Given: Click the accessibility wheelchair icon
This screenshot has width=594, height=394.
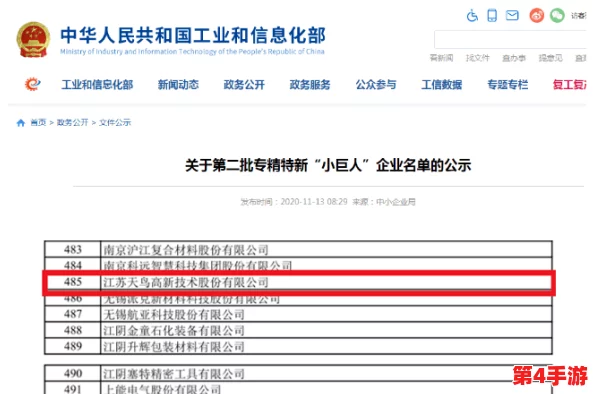Looking at the screenshot, I should tap(472, 16).
